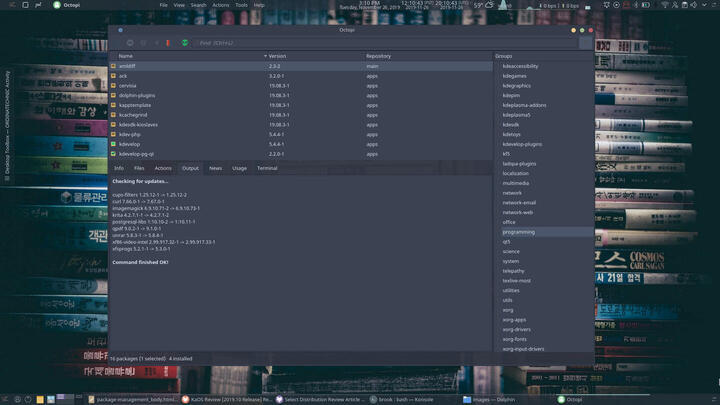Select the localization group
This screenshot has height=405, width=720.
click(x=515, y=174)
